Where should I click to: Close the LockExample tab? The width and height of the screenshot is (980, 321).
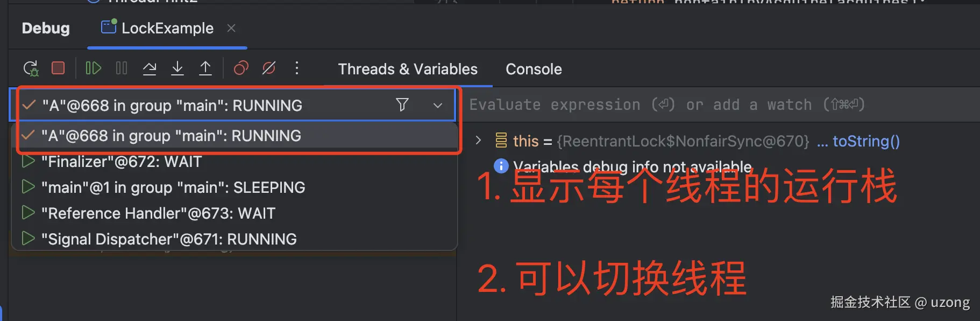[231, 28]
